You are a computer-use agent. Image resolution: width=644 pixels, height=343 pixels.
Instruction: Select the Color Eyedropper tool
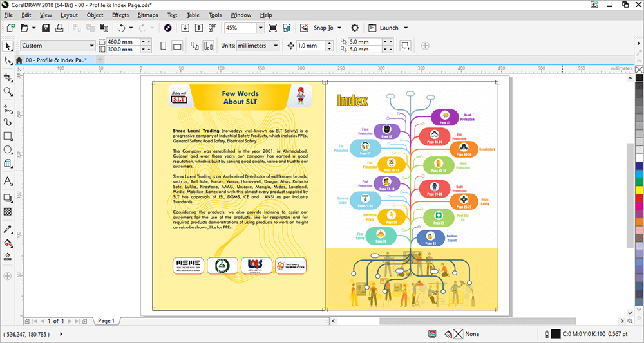point(7,229)
